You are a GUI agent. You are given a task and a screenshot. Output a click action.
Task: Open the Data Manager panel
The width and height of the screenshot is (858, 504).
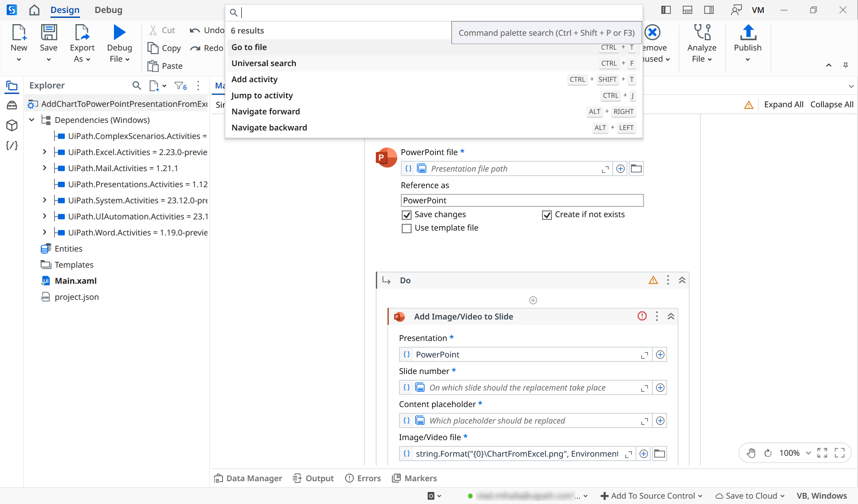(248, 478)
